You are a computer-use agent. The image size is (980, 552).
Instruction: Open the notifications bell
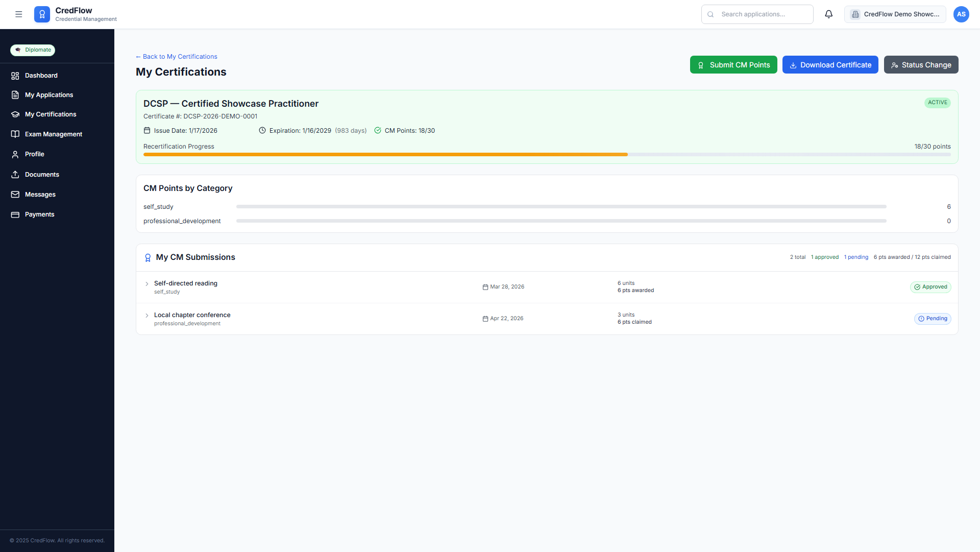click(x=829, y=14)
